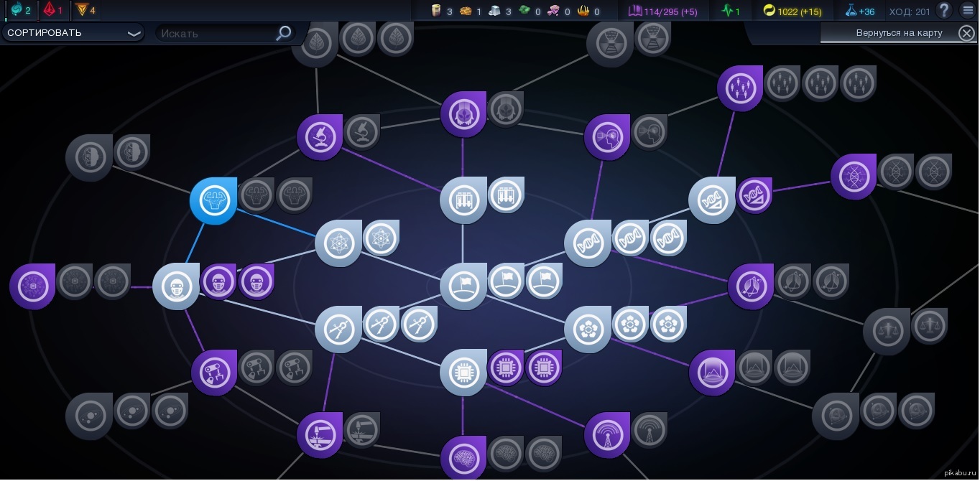The height and width of the screenshot is (481, 980).
Task: Click the science progress 114/295 indicator
Action: (662, 11)
